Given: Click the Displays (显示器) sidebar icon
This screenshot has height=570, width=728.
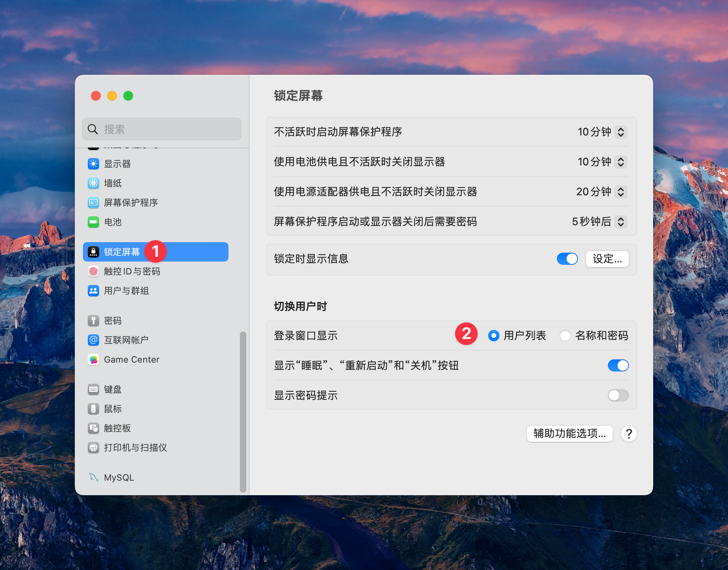Looking at the screenshot, I should pyautogui.click(x=93, y=164).
